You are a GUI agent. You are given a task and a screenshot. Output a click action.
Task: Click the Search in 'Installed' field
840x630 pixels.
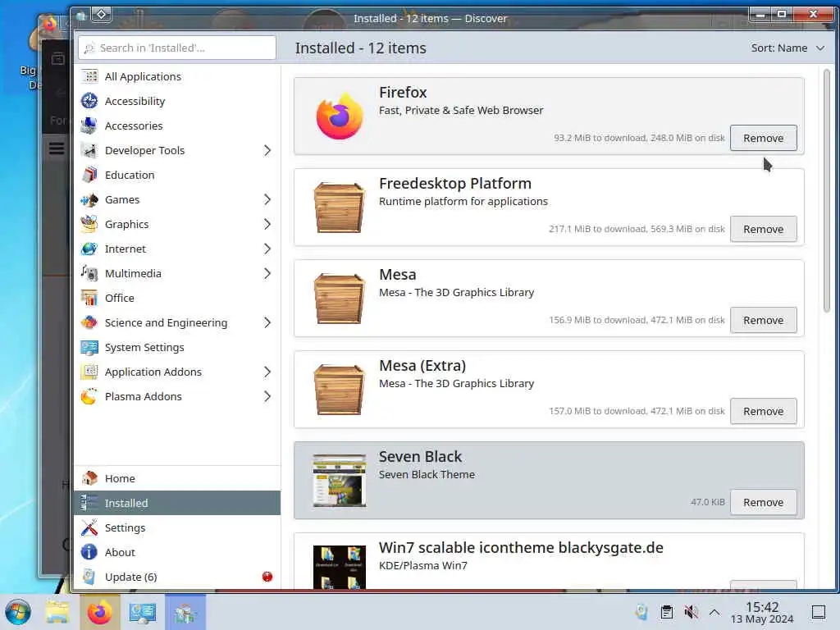tap(177, 48)
